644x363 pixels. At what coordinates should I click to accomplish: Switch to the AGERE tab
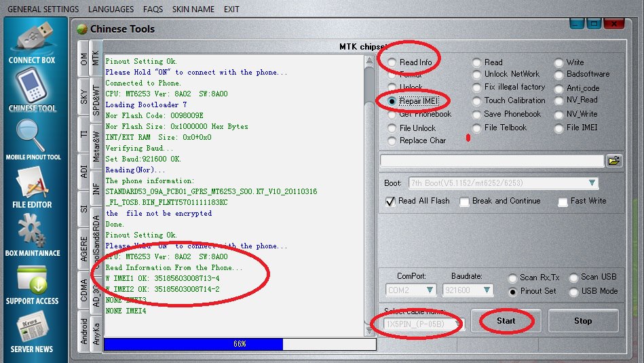[83, 249]
